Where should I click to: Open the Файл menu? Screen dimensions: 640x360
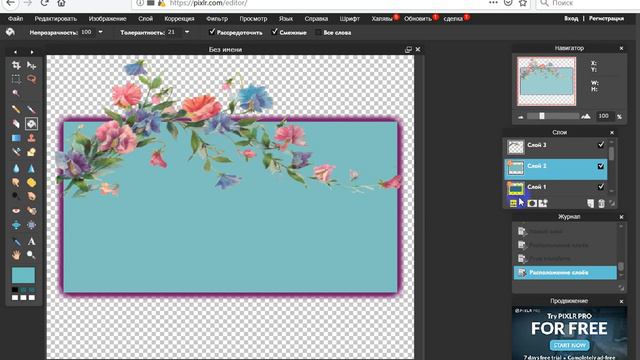(x=16, y=19)
